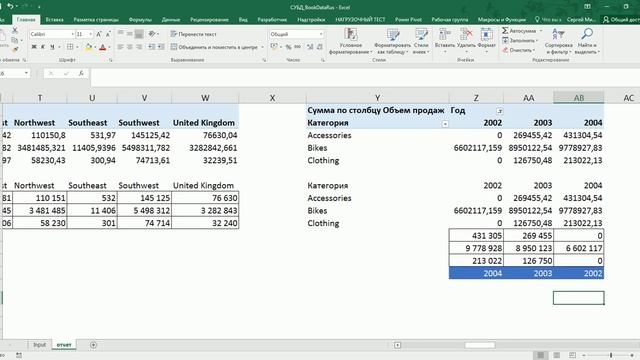The image size is (640, 360).
Task: Apply red font color
Action: [x=103, y=47]
